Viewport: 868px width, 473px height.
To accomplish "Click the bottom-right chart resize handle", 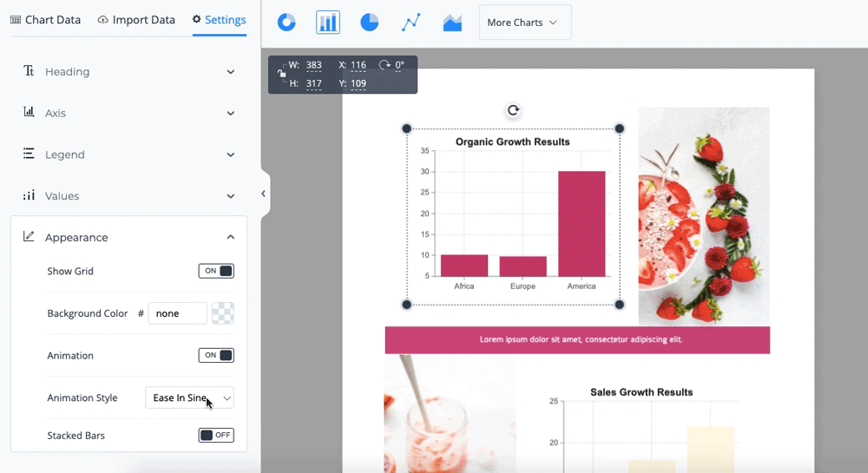I will (x=620, y=305).
